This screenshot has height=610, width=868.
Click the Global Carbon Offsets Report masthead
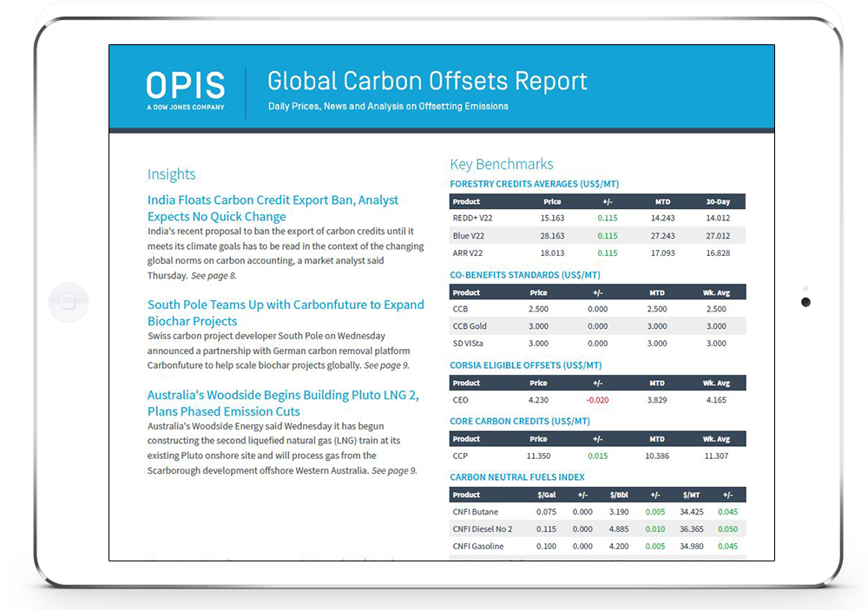(x=427, y=81)
